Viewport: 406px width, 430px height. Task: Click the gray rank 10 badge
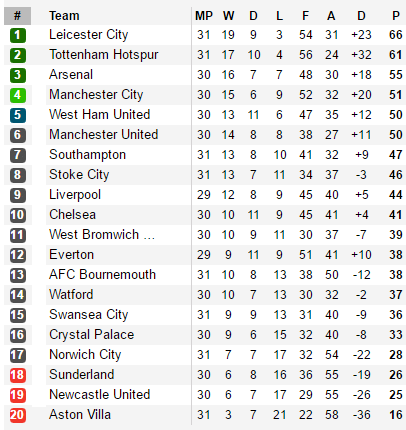point(18,215)
